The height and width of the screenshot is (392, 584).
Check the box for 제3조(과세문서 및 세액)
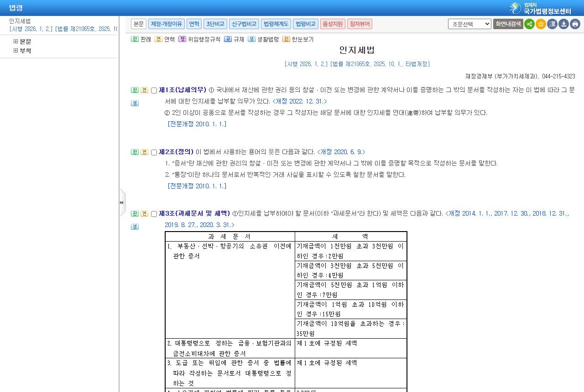pyautogui.click(x=154, y=214)
